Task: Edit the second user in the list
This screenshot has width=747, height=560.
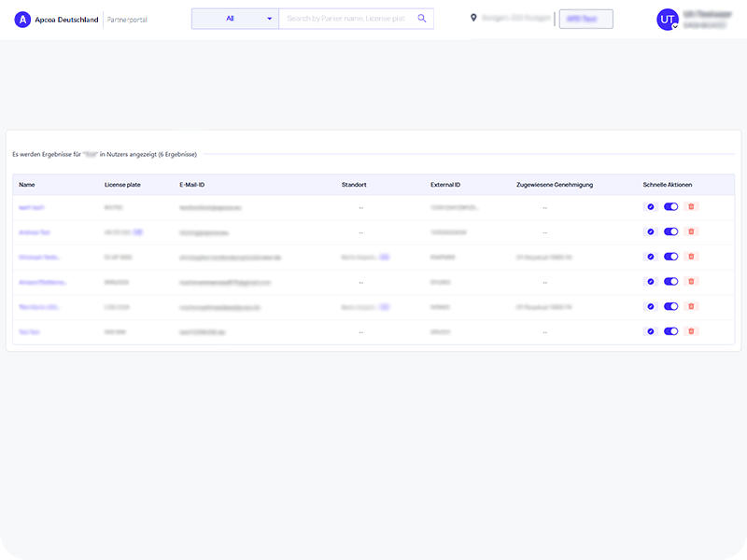Action: [x=651, y=231]
